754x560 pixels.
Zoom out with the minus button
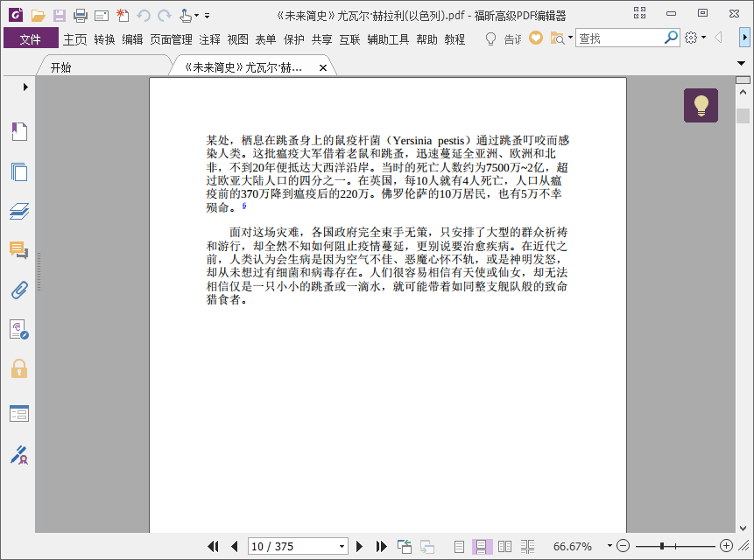point(623,546)
